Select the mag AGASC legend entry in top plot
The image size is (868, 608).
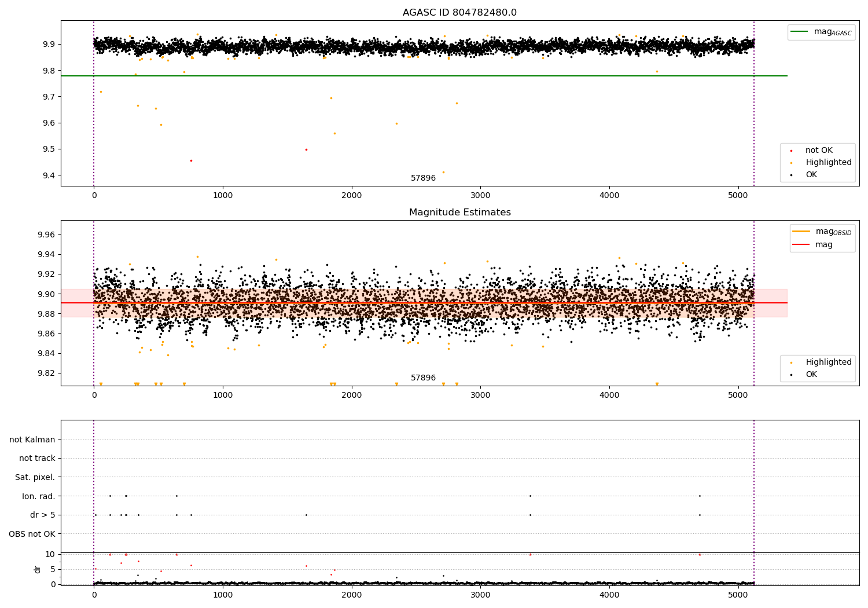tap(821, 32)
